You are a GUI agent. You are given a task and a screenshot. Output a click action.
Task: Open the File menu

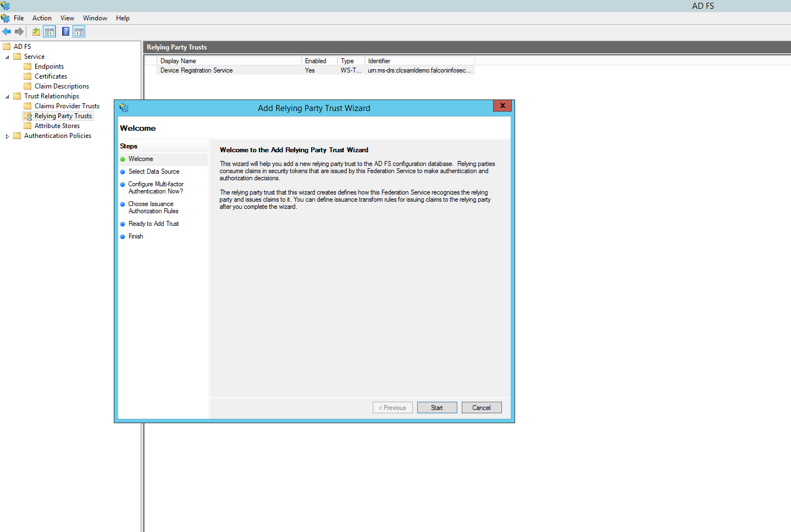[x=19, y=18]
